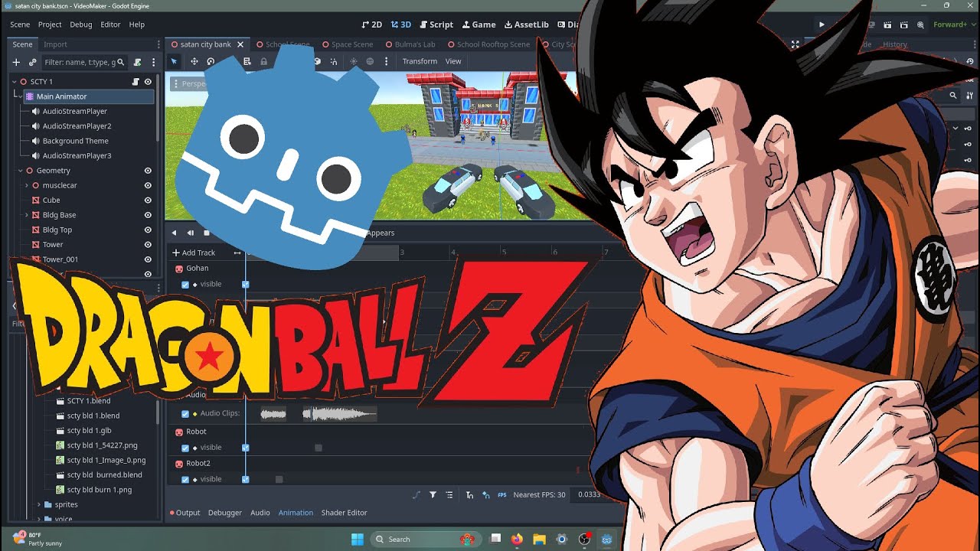Screen dimensions: 980x551
Task: Click the lock selected node icon
Action: [263, 61]
